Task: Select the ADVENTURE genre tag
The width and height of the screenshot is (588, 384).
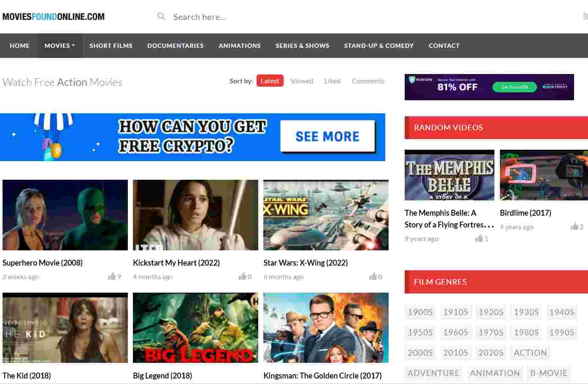Action: tap(433, 373)
